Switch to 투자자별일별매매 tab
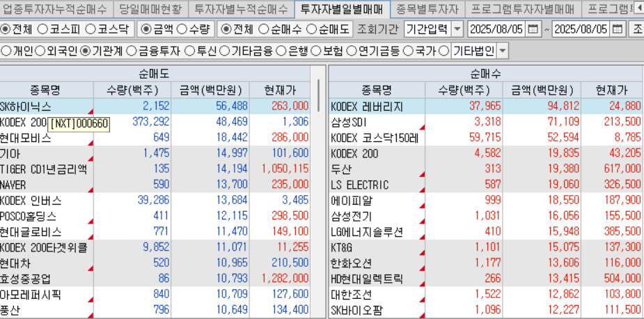This screenshot has width=644, height=319. pyautogui.click(x=343, y=8)
